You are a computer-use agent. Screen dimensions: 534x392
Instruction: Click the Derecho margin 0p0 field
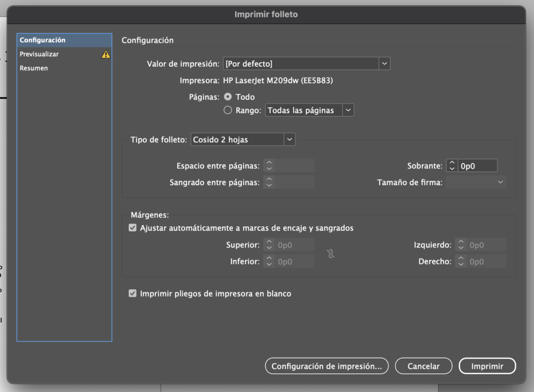(487, 261)
